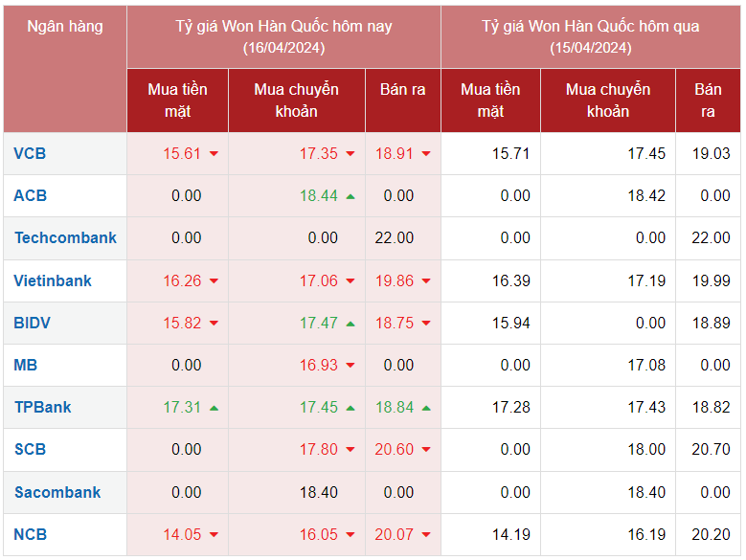This screenshot has height=560, width=746.
Task: Select BIDV yesterday sell value 18.89
Action: click(712, 323)
